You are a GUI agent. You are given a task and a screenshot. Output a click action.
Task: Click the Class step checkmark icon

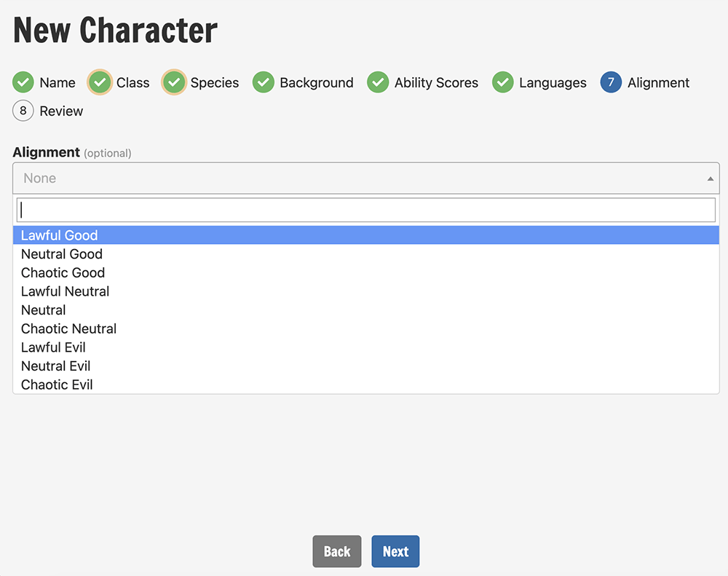pos(100,82)
